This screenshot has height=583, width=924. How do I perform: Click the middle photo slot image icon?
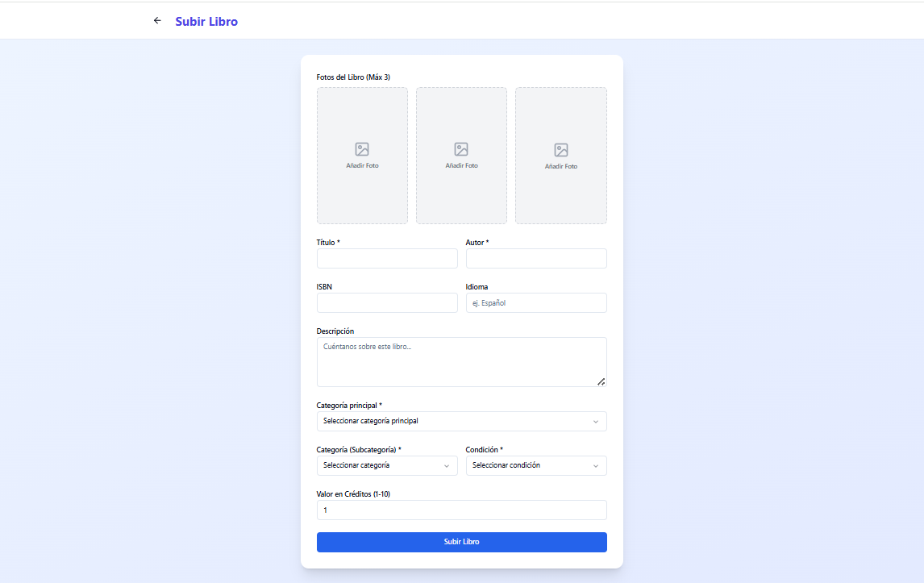pos(461,149)
